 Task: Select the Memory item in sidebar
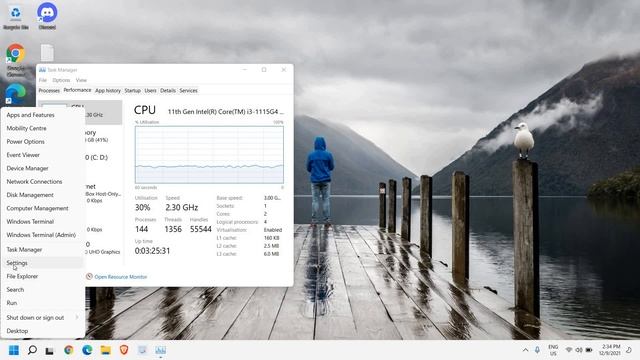(103, 136)
